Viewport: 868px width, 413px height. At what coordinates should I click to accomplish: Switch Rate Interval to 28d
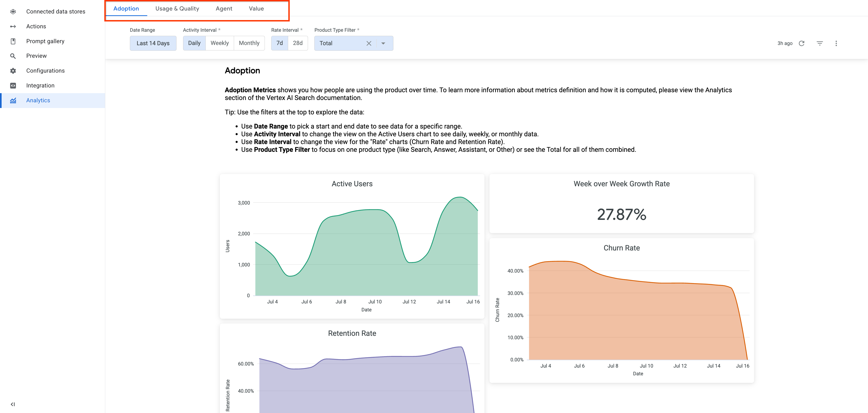coord(297,43)
